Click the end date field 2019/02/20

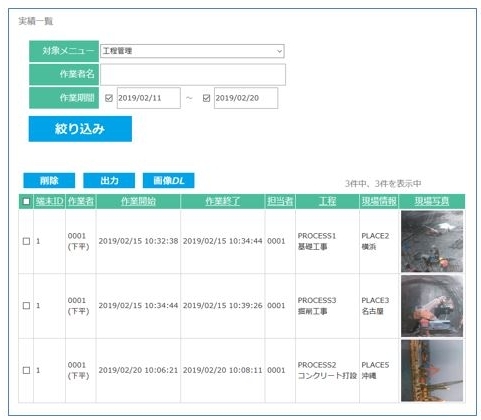[x=246, y=98]
